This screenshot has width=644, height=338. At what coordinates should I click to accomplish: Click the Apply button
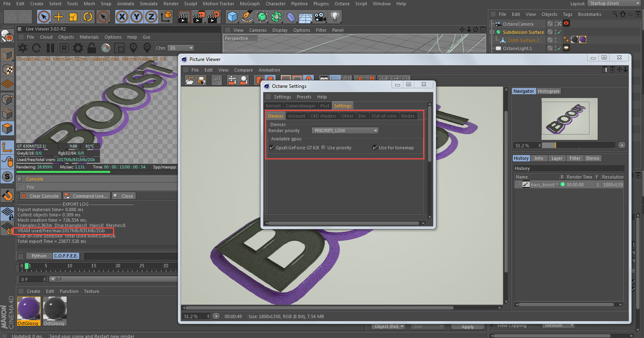coord(468,327)
